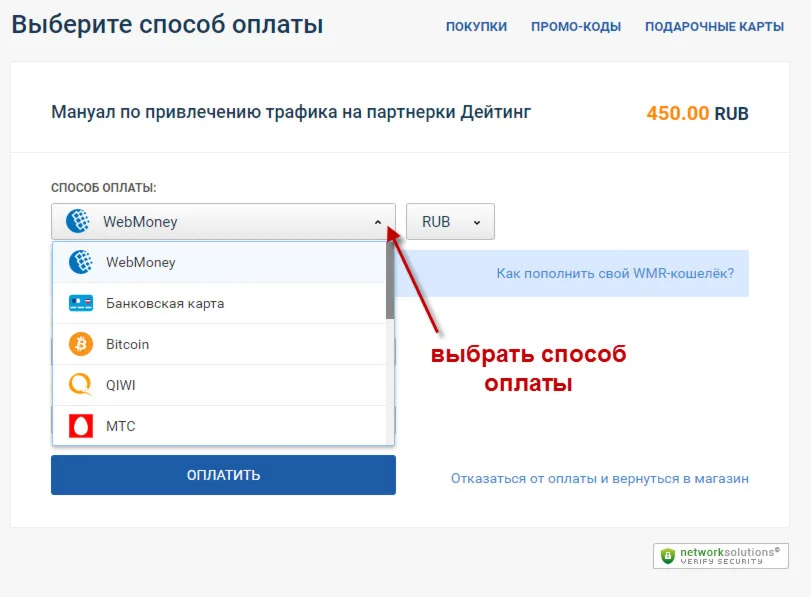The height and width of the screenshot is (597, 811).
Task: Click the caret arrow of payment dropdown
Action: tap(378, 222)
